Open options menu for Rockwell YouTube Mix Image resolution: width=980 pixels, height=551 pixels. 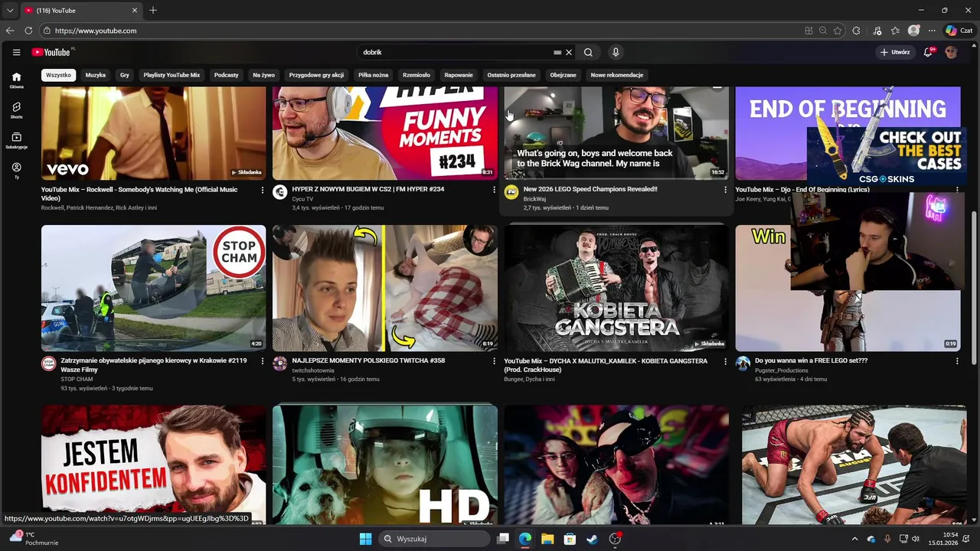pyautogui.click(x=263, y=190)
